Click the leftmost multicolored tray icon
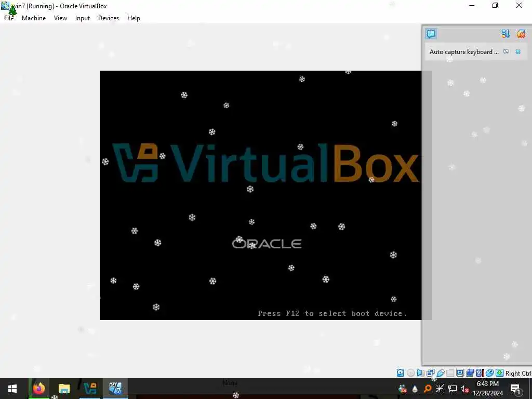The width and height of the screenshot is (532, 399). (x=403, y=389)
